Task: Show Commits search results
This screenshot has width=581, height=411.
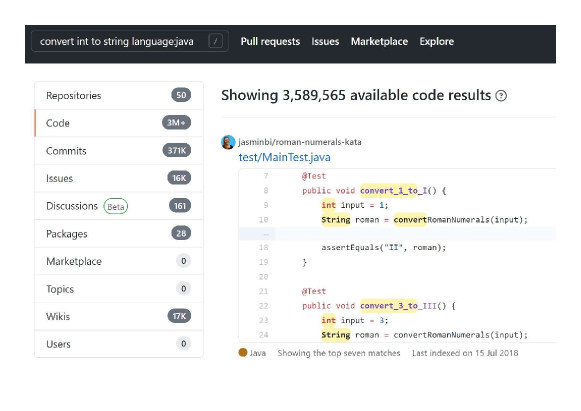Action: point(119,151)
